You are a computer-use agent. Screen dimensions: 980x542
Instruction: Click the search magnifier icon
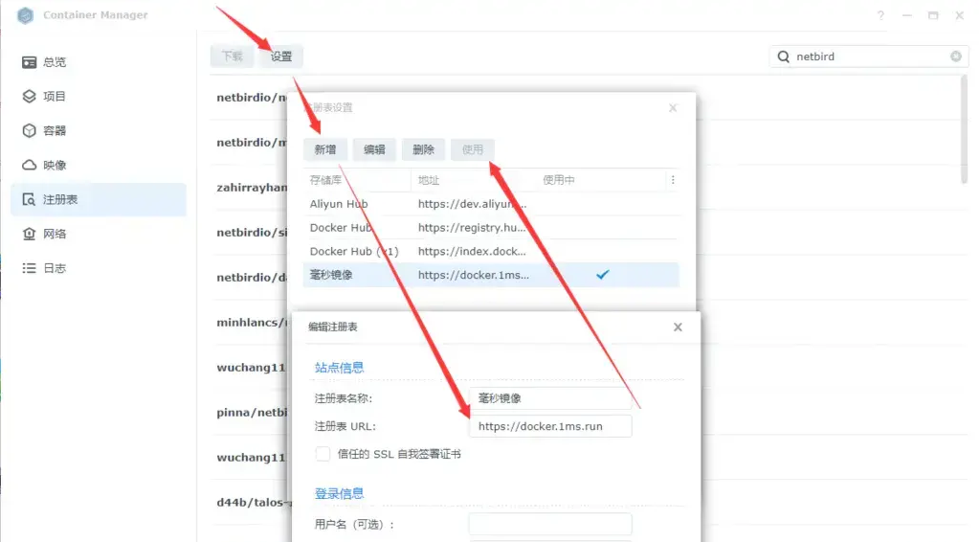(x=784, y=56)
